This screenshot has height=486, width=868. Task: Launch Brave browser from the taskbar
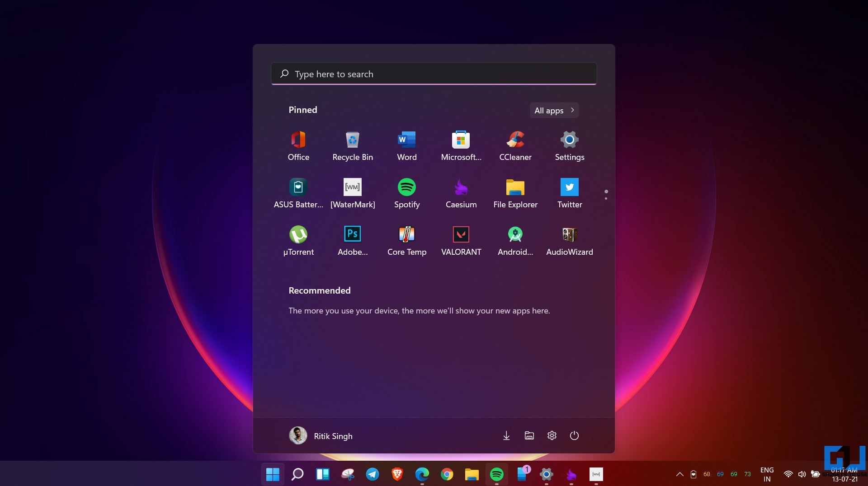pos(397,474)
